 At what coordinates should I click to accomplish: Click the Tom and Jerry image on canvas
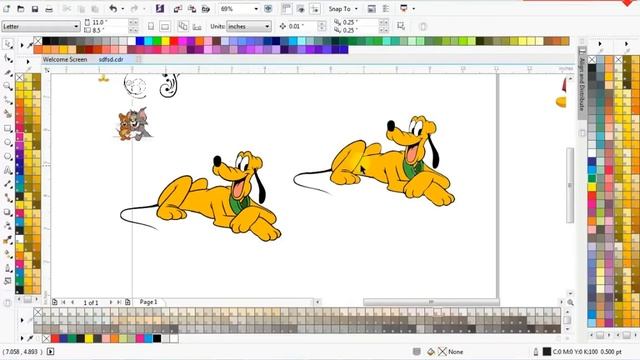tap(133, 124)
